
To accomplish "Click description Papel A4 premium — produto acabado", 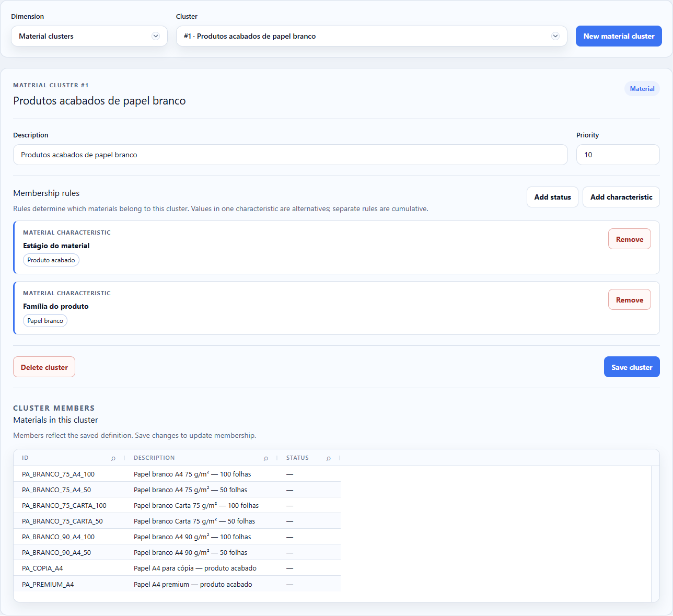I will [193, 584].
